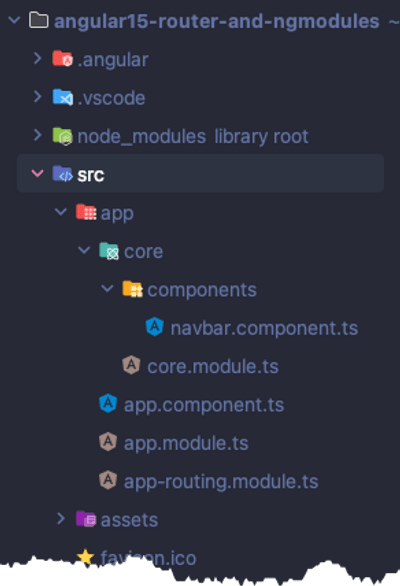The height and width of the screenshot is (586, 400).
Task: Open app.component.ts file
Action: [204, 405]
